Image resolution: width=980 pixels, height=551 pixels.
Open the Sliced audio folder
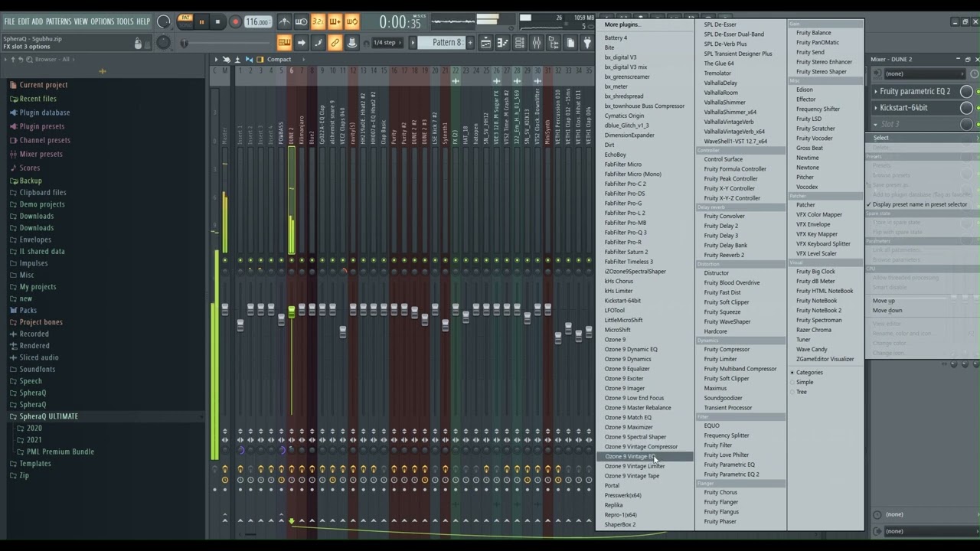[38, 357]
